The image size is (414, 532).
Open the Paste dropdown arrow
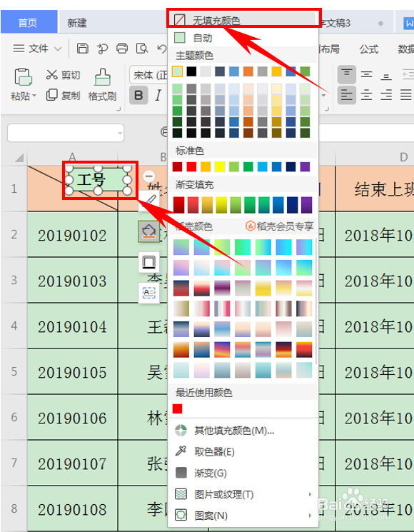34,96
